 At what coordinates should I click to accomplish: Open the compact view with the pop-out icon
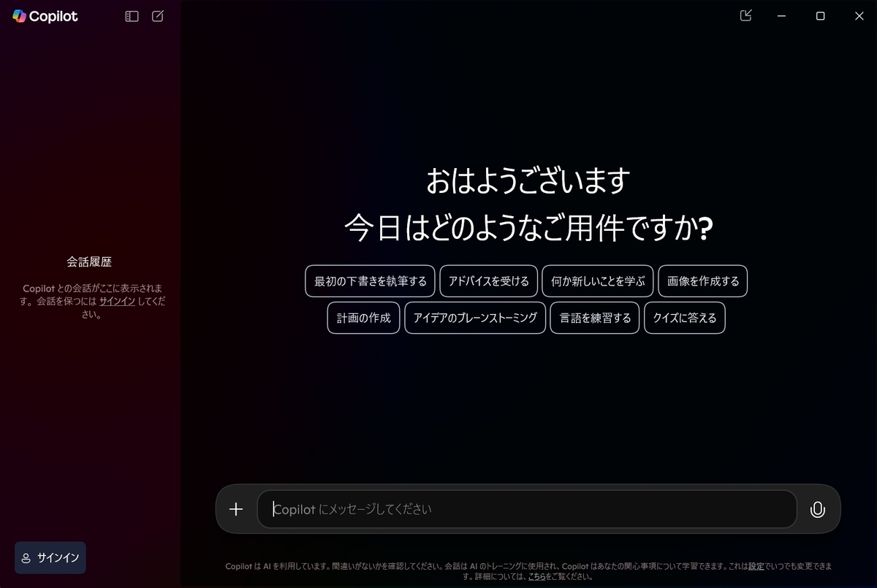[x=745, y=15]
